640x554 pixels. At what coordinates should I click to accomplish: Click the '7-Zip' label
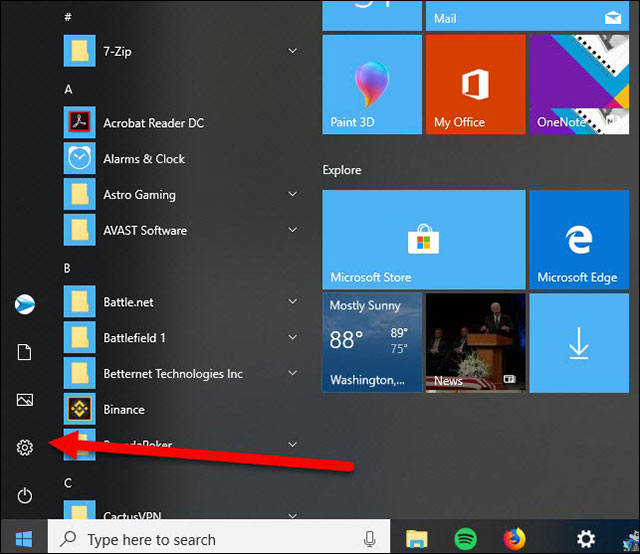point(118,51)
